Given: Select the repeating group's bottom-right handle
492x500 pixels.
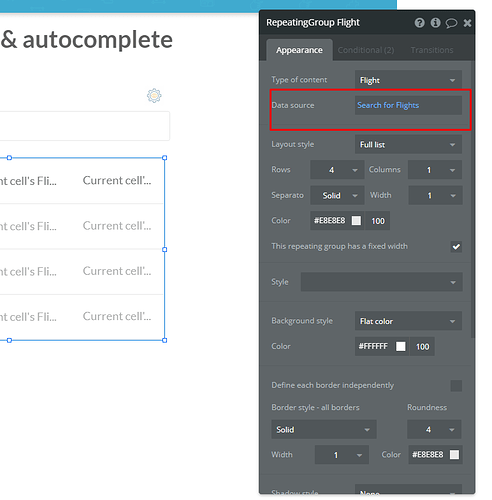Looking at the screenshot, I should tap(164, 340).
